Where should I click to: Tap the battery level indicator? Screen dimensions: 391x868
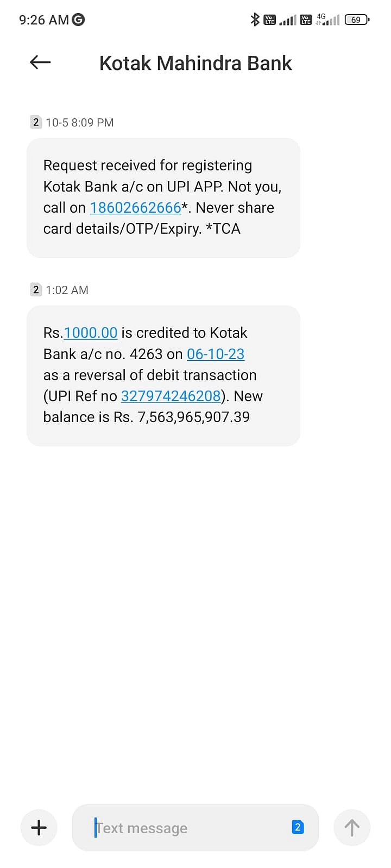click(x=357, y=20)
